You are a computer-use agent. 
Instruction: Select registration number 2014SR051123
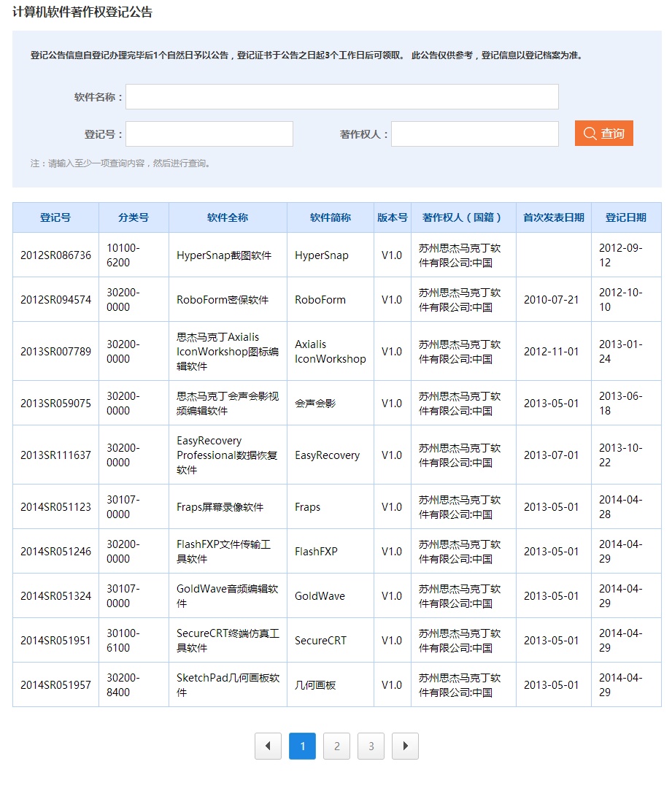[55, 507]
